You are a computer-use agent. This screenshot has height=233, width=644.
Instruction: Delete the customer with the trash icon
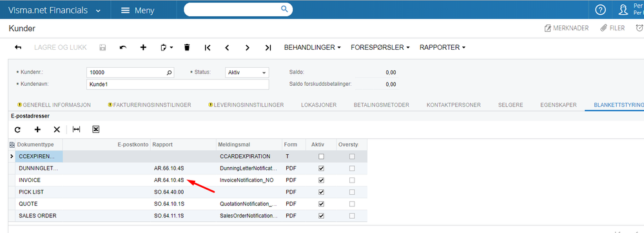pyautogui.click(x=187, y=47)
